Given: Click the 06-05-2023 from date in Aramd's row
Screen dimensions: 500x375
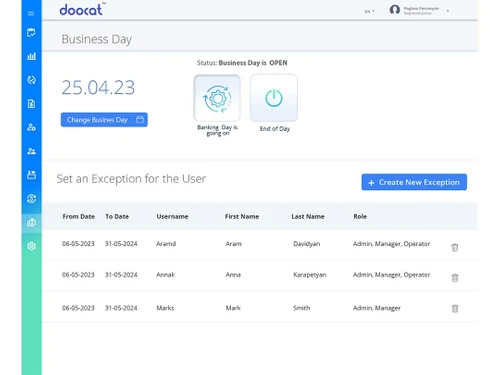Looking at the screenshot, I should click(78, 244).
